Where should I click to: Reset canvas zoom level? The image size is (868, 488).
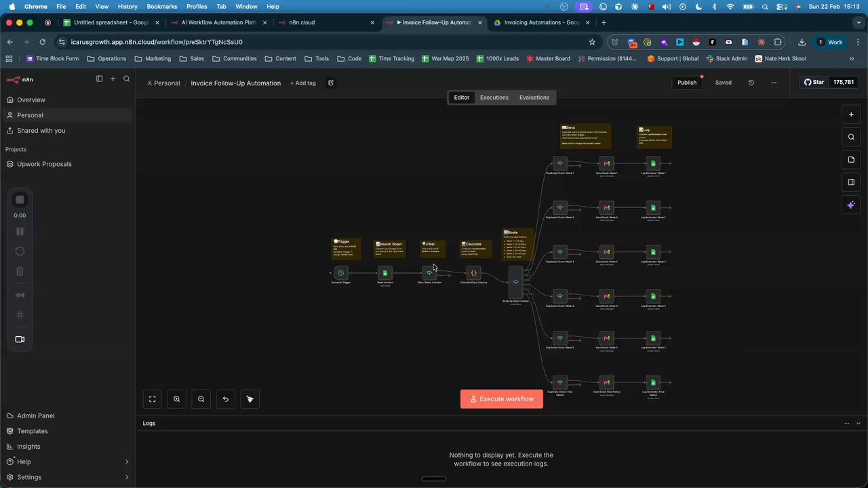226,399
